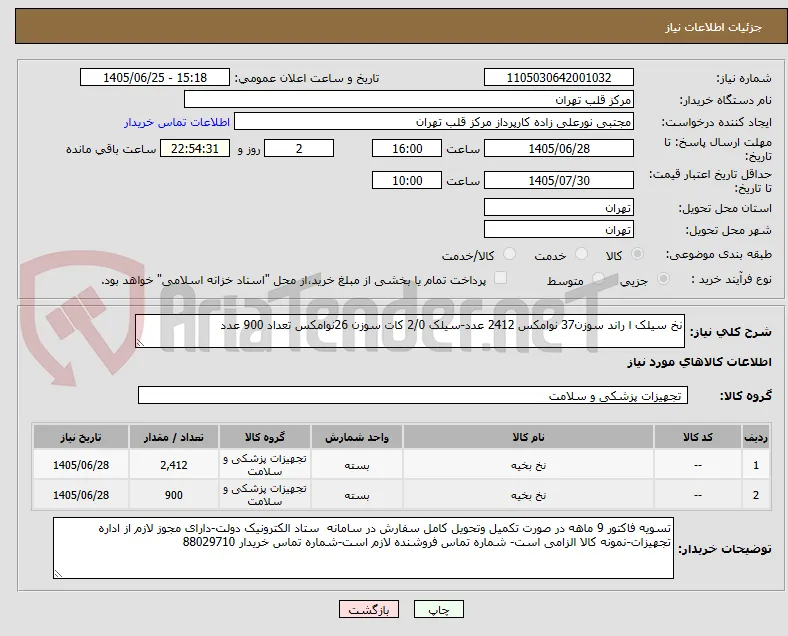The image size is (788, 636).
Task: Click the گروه کالا field تجهیزات پزشکی و سلامت
Action: pyautogui.click(x=413, y=395)
